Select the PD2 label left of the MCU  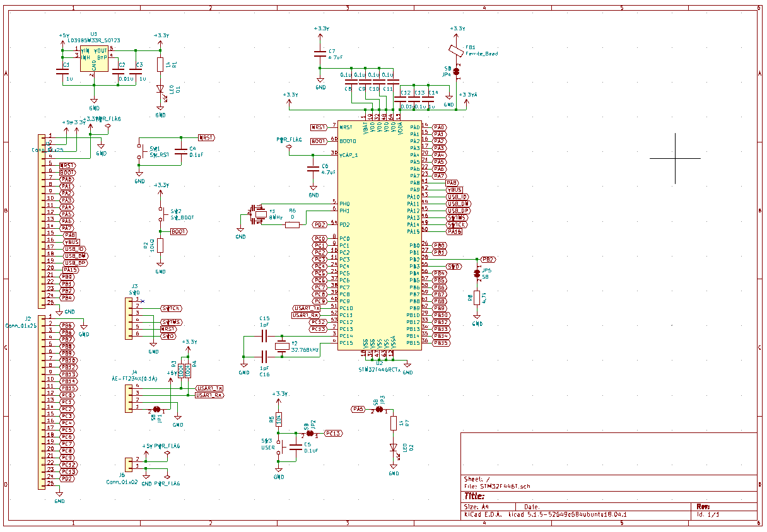(320, 224)
